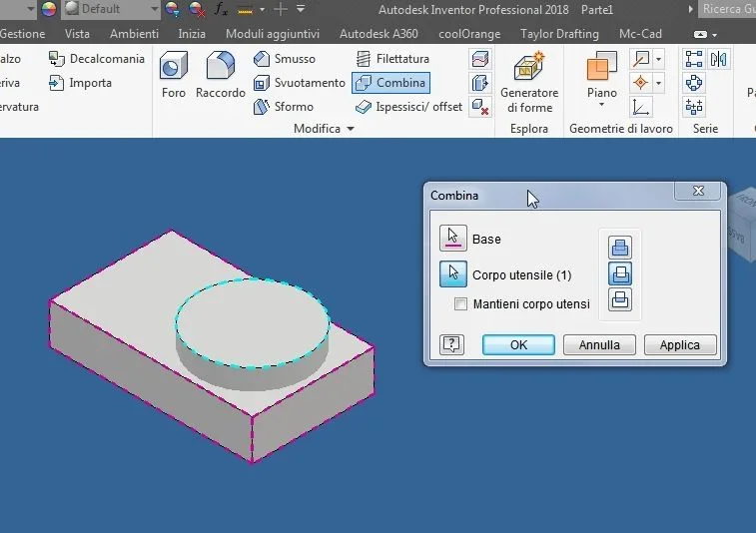756x533 pixels.
Task: Enable Mantieni corpo utensile checkbox
Action: tap(460, 303)
